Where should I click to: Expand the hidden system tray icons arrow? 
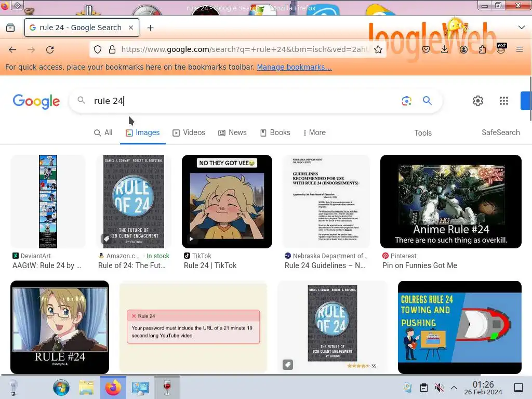454,388
